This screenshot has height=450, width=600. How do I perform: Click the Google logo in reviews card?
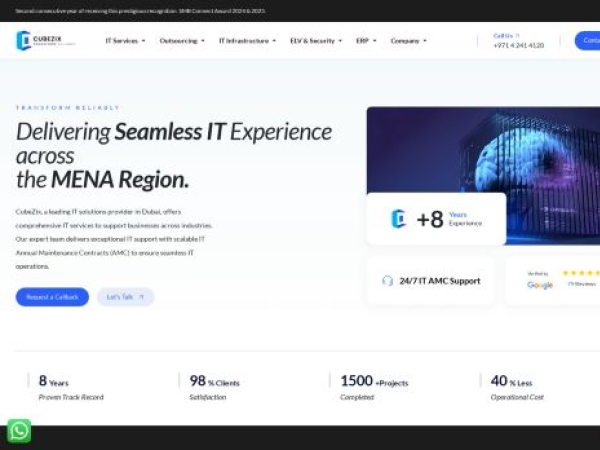pyautogui.click(x=540, y=285)
